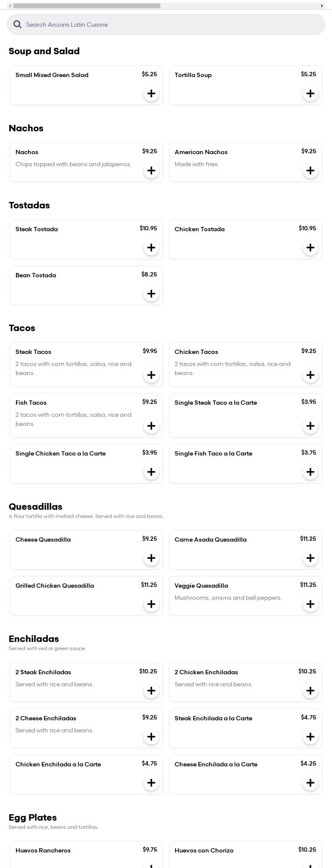Type in Search Arcoiris Latin Cuisine field
332x868 pixels.
click(172, 25)
